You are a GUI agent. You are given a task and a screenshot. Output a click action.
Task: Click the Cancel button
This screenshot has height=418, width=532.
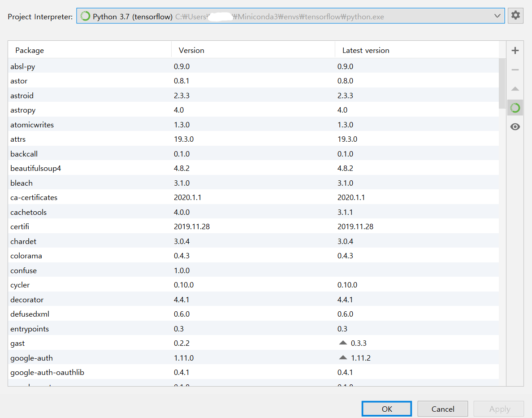(x=443, y=409)
